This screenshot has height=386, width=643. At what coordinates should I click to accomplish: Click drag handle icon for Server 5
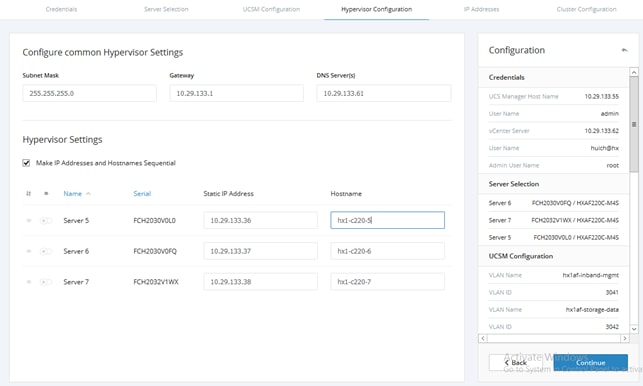[29, 221]
